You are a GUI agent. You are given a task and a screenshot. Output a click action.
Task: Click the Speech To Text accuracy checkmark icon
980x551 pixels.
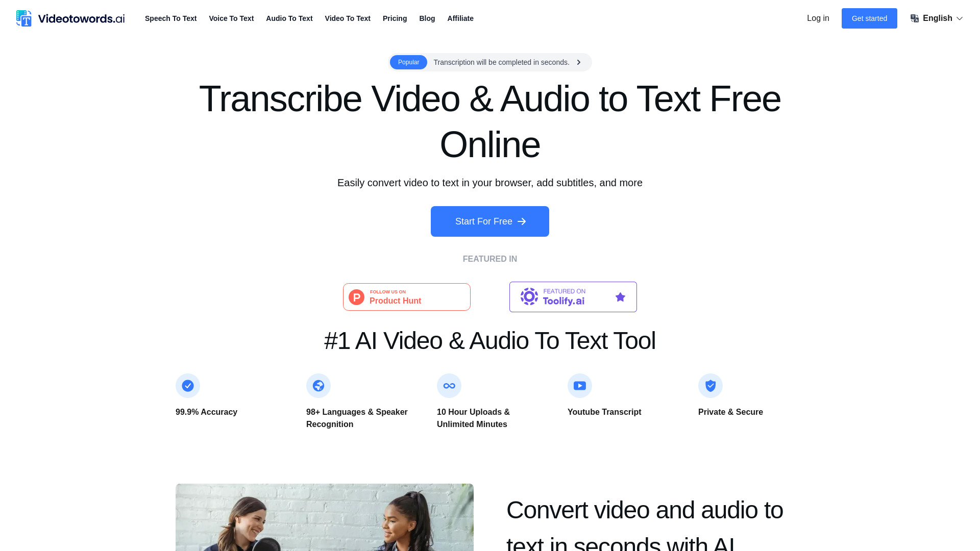pyautogui.click(x=187, y=386)
